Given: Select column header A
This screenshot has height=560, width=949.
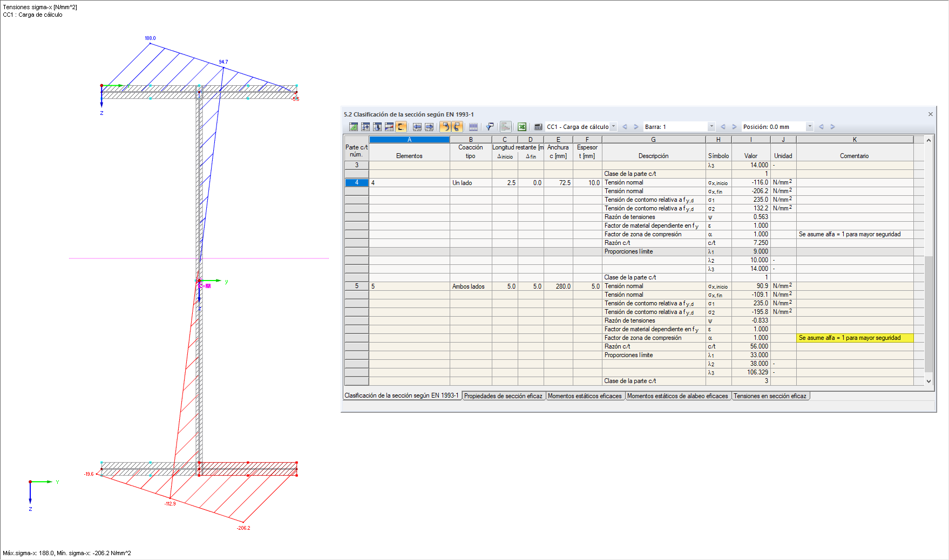Looking at the screenshot, I should [x=409, y=140].
